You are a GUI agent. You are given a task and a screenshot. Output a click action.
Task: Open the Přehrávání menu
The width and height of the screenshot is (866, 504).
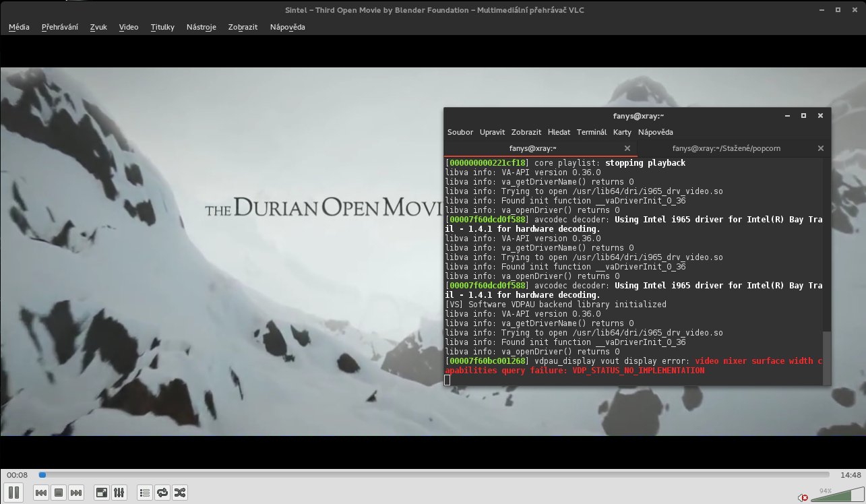tap(59, 27)
